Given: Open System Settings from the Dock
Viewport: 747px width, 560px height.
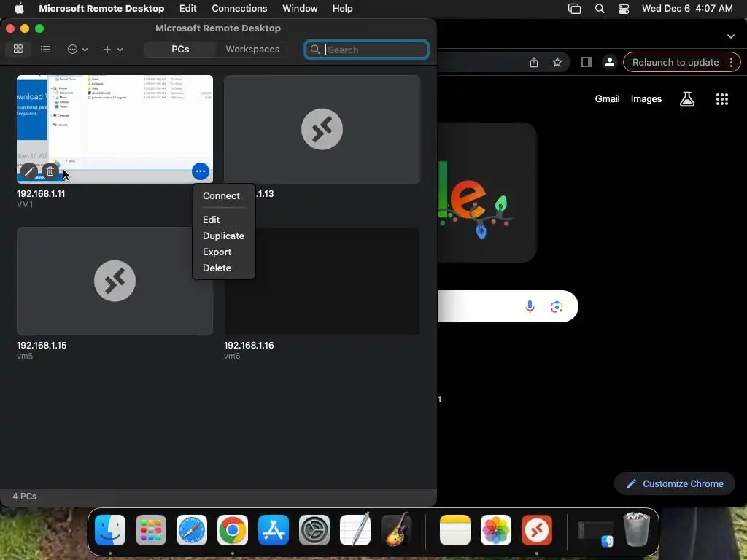Looking at the screenshot, I should (x=314, y=530).
